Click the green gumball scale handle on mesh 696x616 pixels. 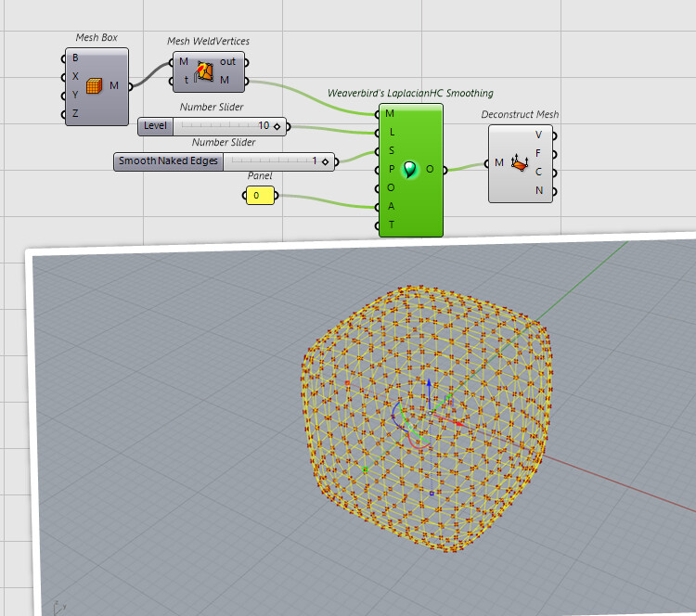tap(366, 469)
